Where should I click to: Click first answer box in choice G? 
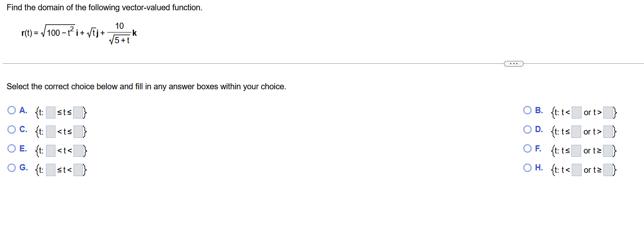pos(51,170)
